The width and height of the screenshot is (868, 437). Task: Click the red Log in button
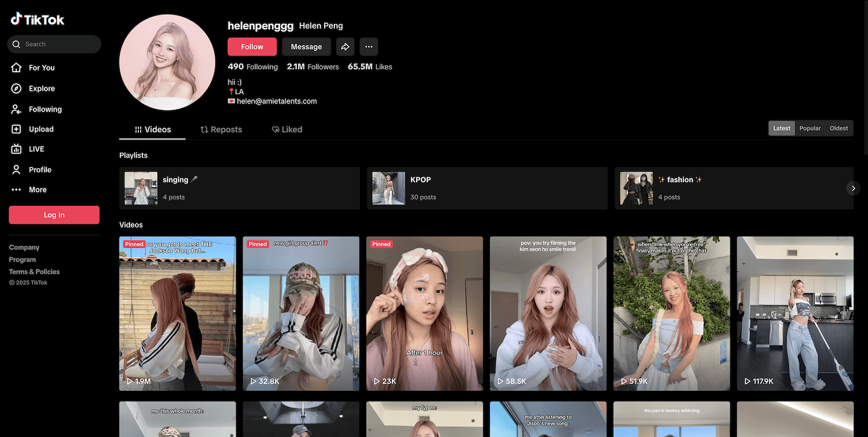(54, 215)
